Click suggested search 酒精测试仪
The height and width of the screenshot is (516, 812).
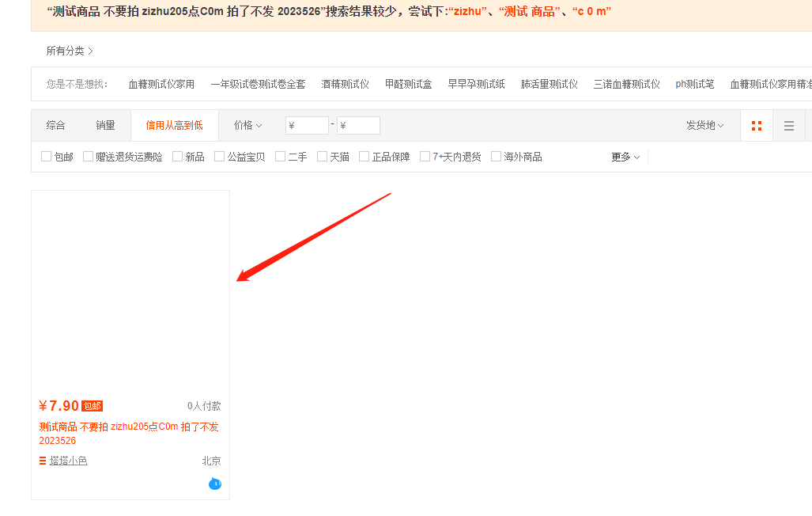tap(345, 84)
